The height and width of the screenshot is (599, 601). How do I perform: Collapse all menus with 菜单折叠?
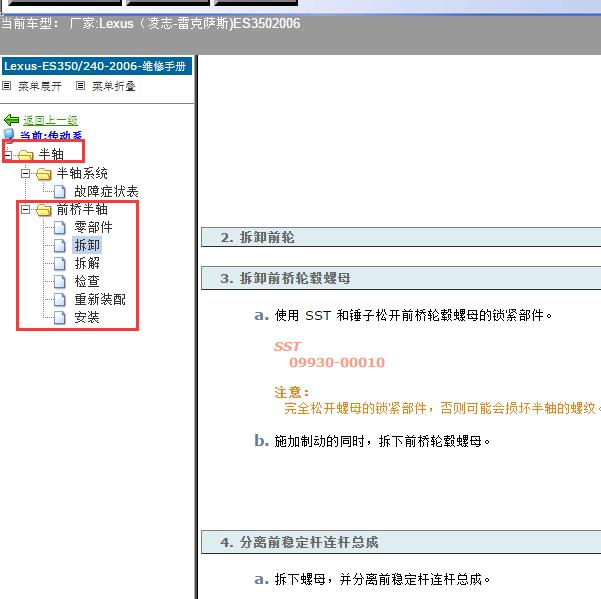[113, 86]
